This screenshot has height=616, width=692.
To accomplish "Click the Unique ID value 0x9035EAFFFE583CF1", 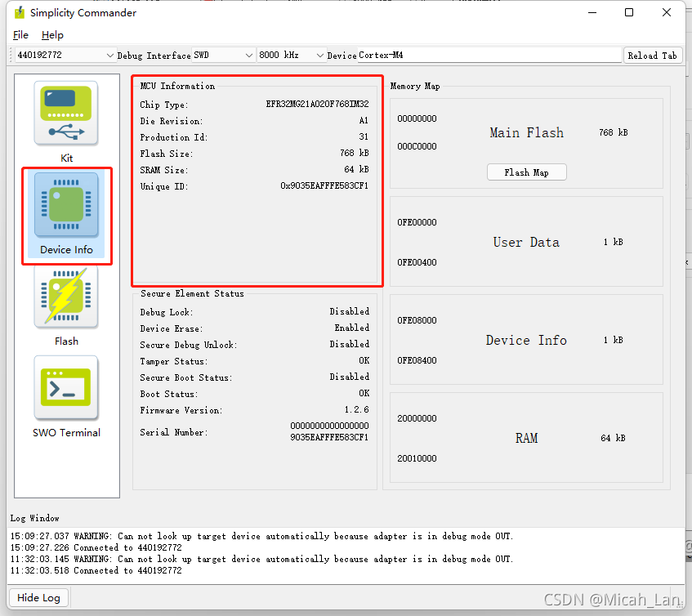I will click(324, 185).
